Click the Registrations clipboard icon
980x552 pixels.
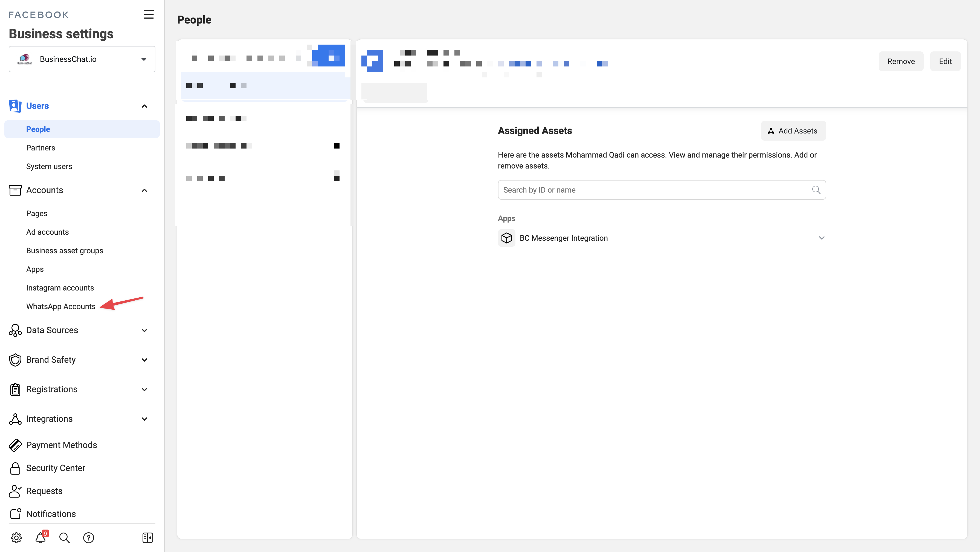(x=15, y=389)
